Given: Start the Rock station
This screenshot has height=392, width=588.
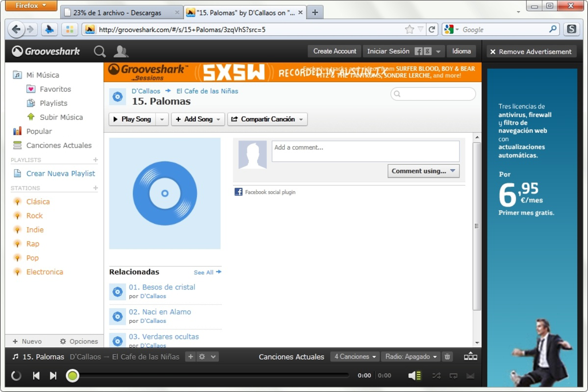Looking at the screenshot, I should (x=28, y=216).
